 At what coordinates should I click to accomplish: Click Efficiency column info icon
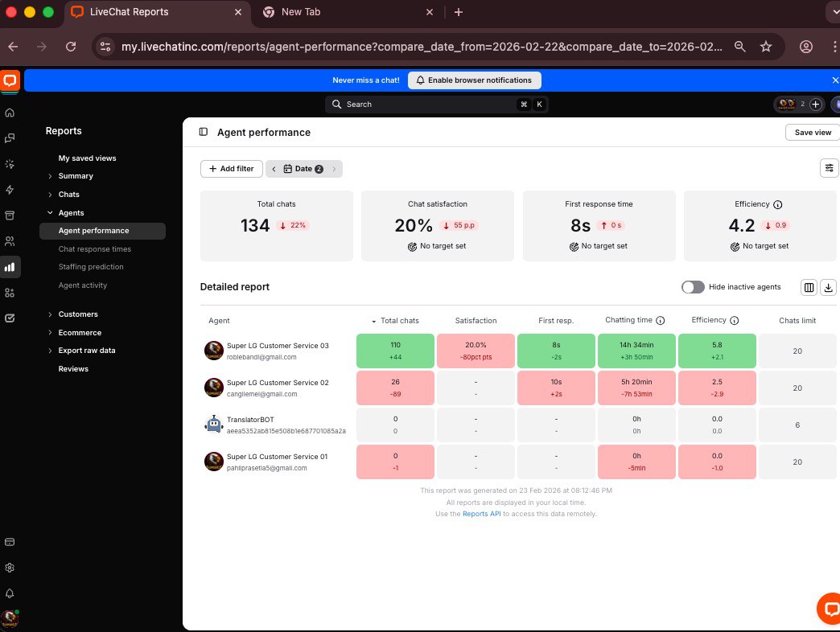(x=735, y=321)
